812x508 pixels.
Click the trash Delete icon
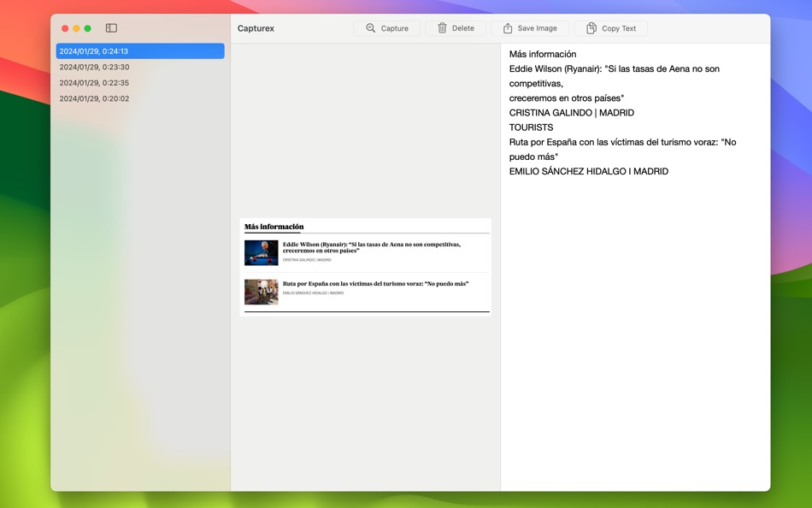coord(442,27)
